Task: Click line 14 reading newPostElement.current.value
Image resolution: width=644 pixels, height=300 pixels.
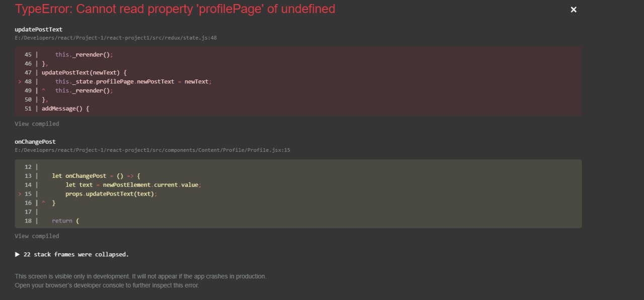Action: [133, 184]
